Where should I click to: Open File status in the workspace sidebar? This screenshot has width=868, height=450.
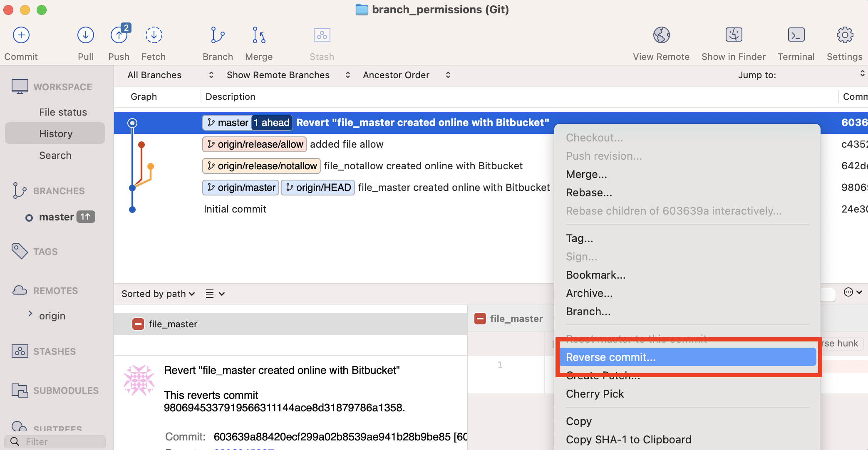tap(63, 112)
